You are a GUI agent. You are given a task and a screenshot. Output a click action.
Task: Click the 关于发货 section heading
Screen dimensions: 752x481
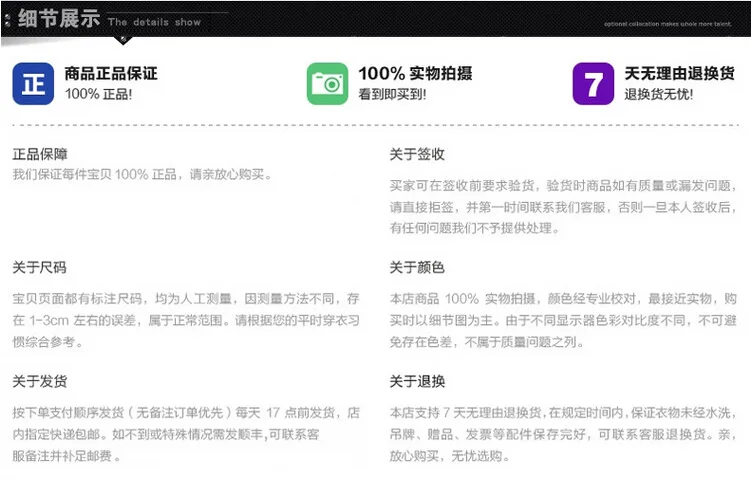tap(40, 382)
